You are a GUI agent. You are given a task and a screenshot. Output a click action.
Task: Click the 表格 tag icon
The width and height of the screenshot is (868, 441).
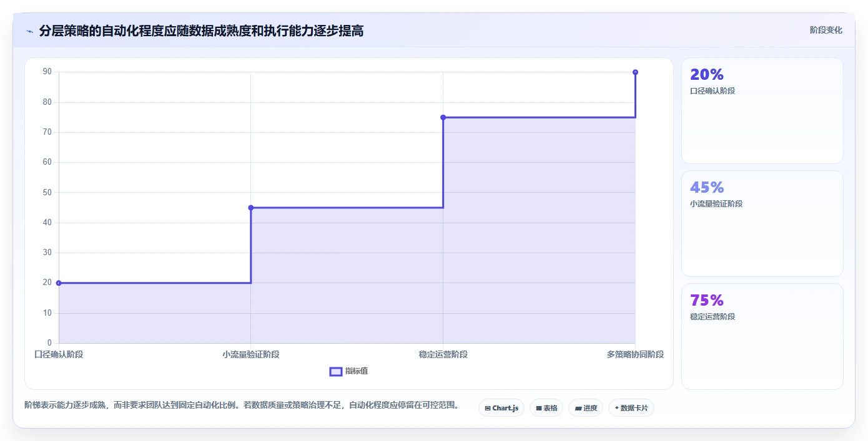[x=539, y=409]
